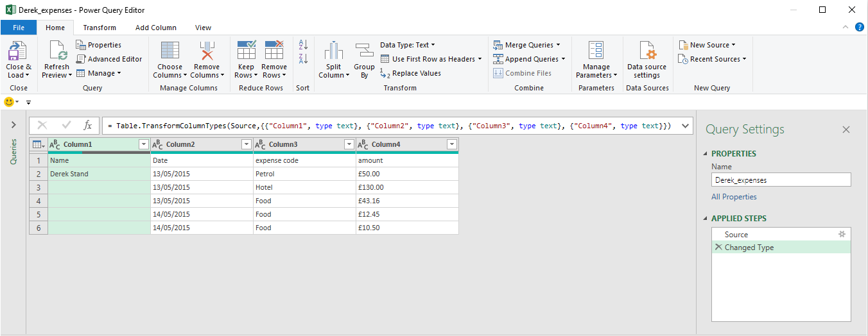Open the Append Queries dropdown
868x336 pixels.
click(x=529, y=59)
